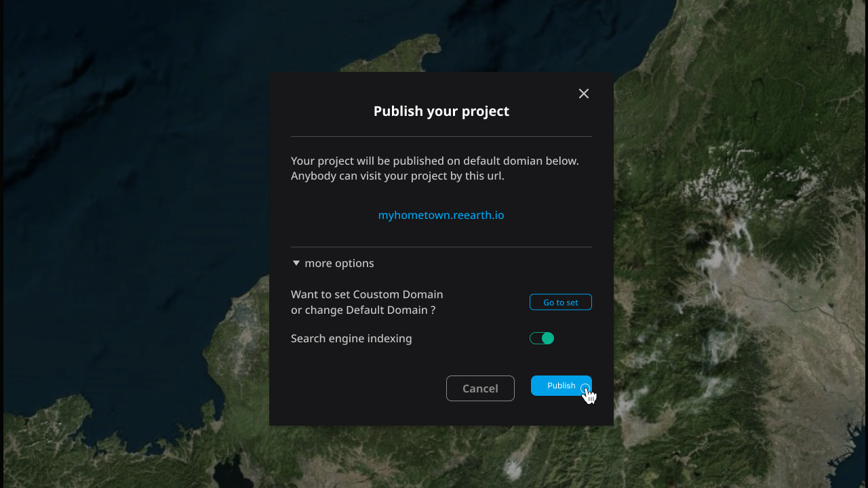Screen dimensions: 868x488
Task: Publish the project
Action: 561,386
